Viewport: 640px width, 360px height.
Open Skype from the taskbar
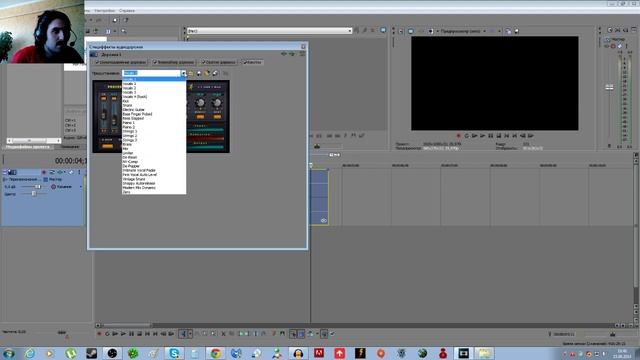pos(174,353)
